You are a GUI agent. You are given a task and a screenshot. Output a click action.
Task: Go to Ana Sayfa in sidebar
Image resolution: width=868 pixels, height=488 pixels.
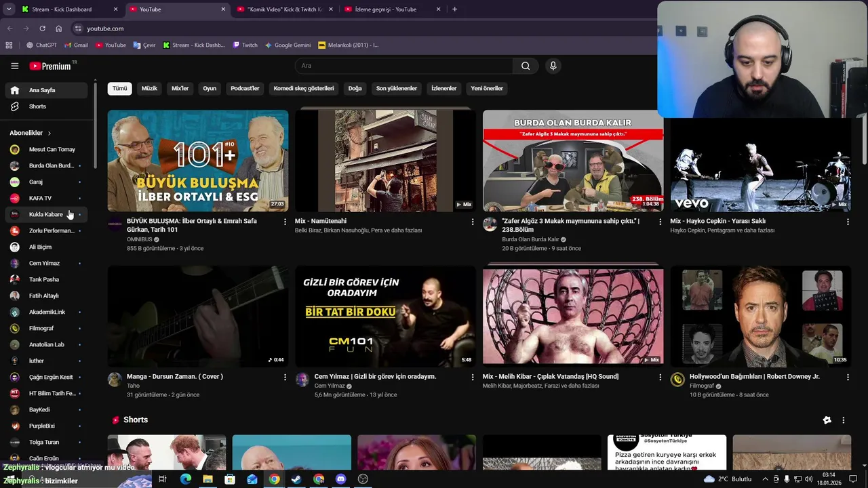pos(47,90)
